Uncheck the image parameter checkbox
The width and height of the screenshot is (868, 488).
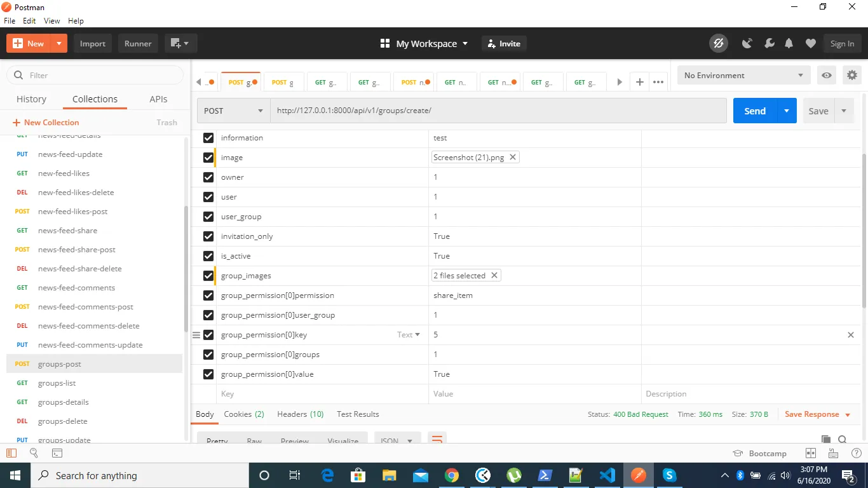click(x=208, y=158)
